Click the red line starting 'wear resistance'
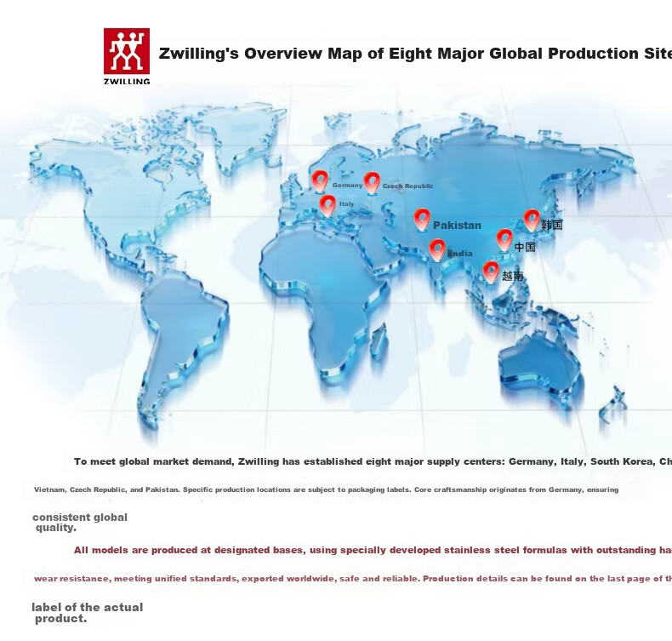 tap(353, 579)
